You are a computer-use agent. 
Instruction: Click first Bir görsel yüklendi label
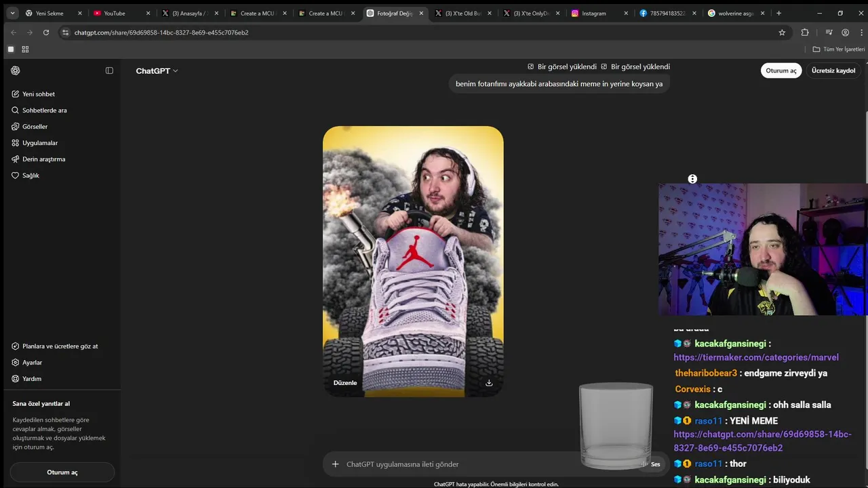pyautogui.click(x=562, y=66)
